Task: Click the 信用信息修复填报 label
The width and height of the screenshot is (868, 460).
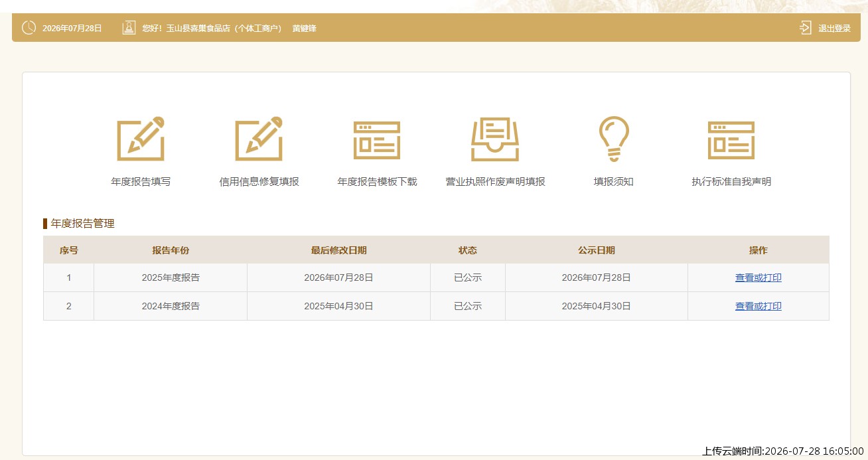Action: 259,181
